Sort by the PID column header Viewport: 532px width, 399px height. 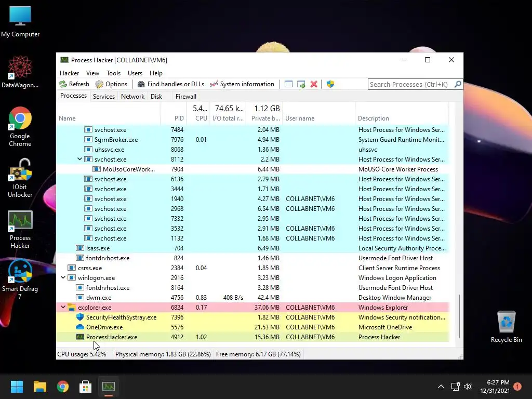click(173, 113)
